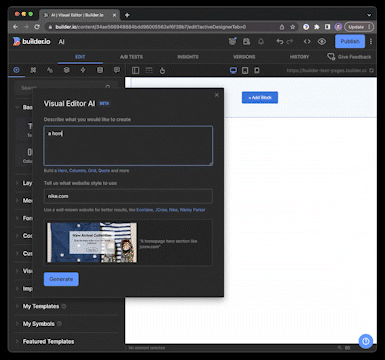Open the notifications bell icon
385x360 pixels.
coord(261,41)
